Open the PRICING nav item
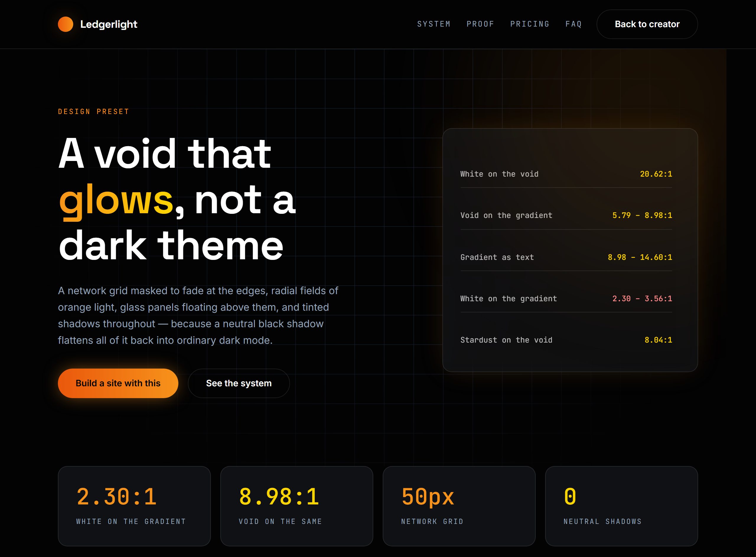The image size is (756, 557). (x=530, y=24)
